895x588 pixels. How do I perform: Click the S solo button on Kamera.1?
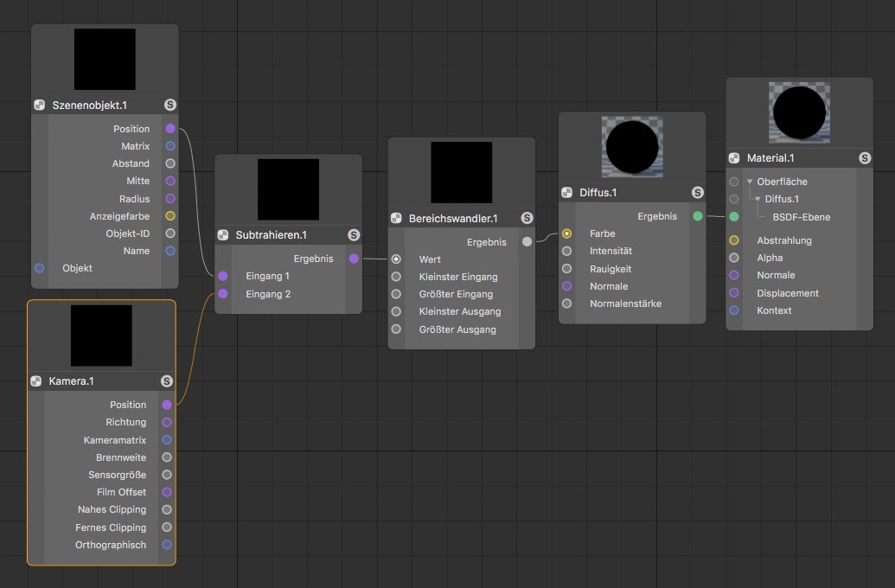[x=167, y=380]
